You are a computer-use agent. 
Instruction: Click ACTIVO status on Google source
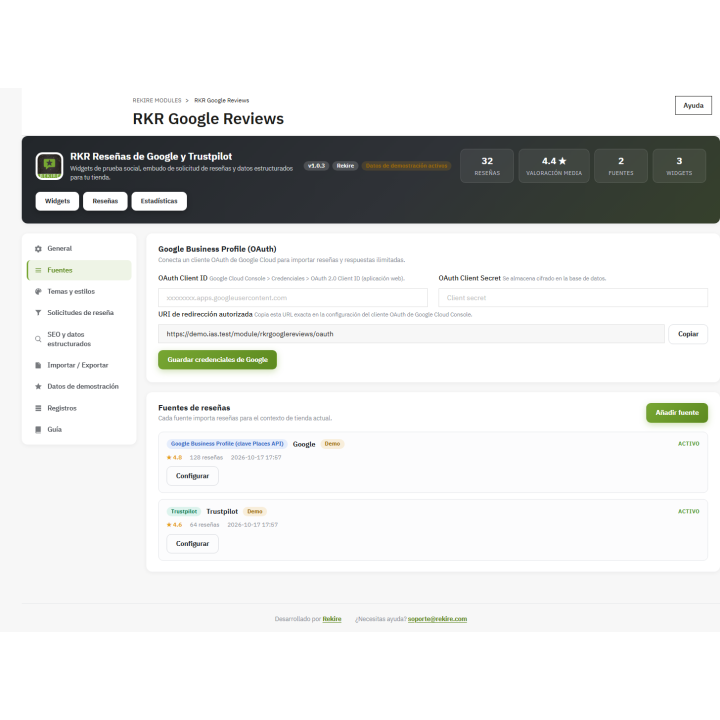(688, 444)
